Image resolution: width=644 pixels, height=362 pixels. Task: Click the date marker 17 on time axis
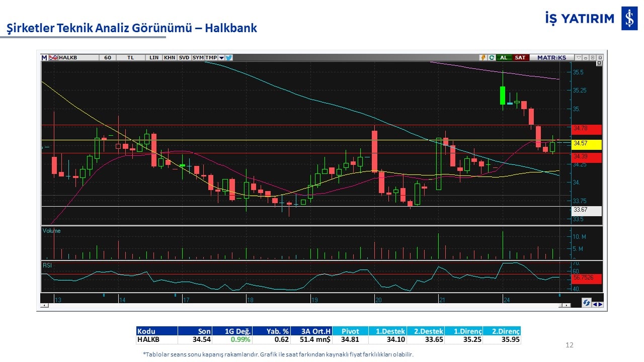[186, 300]
